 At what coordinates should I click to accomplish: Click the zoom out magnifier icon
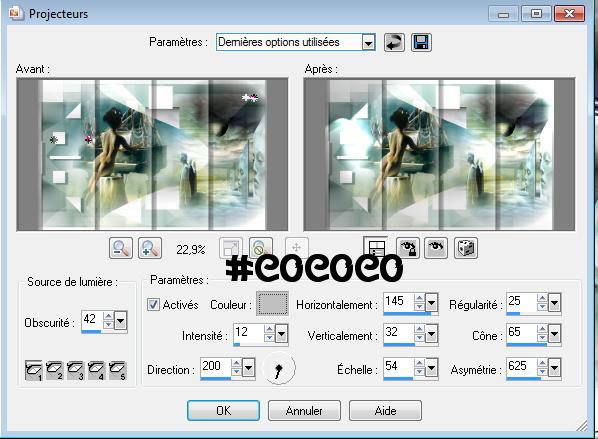coord(121,248)
